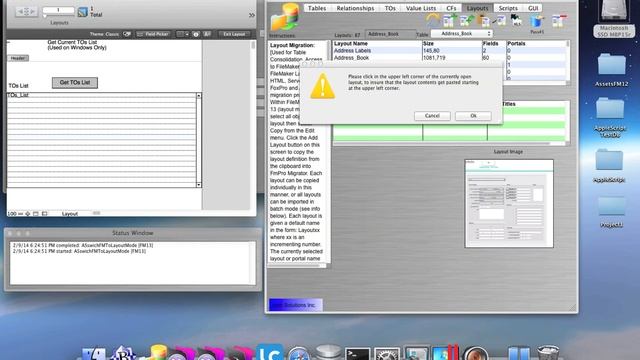Screen dimensions: 640x360
Task: Click Ok in the warning dialog
Action: coord(473,116)
